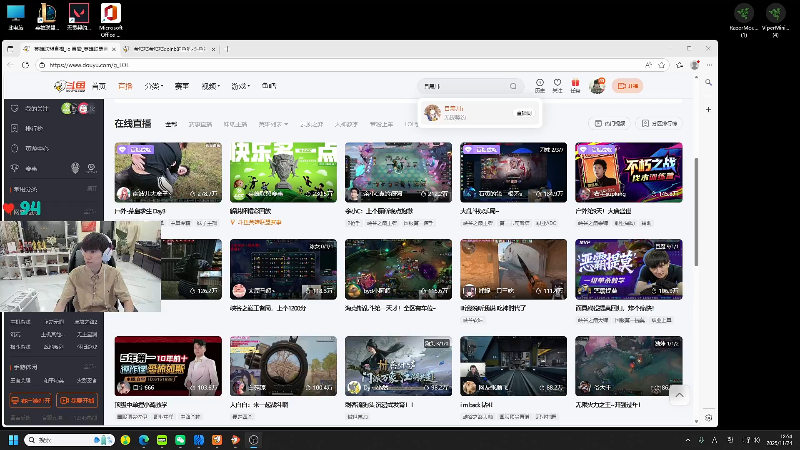Click the Windows taskbar search box

(x=68, y=440)
